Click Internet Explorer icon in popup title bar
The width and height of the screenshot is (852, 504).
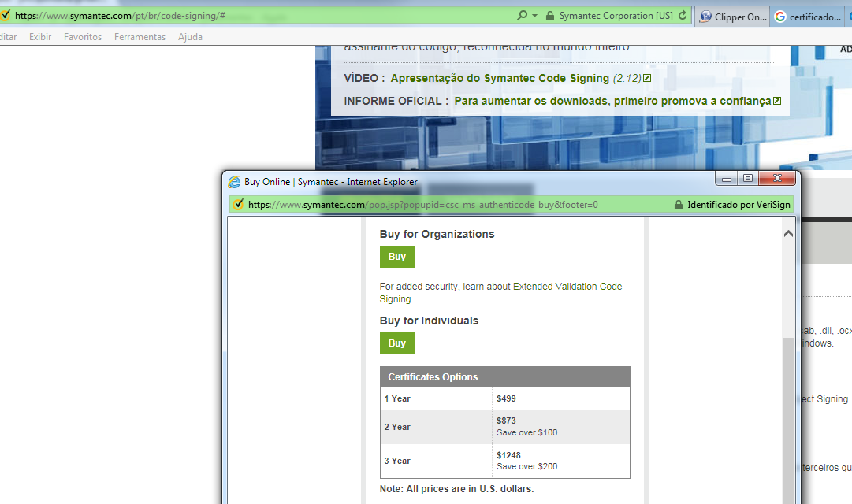click(x=234, y=182)
